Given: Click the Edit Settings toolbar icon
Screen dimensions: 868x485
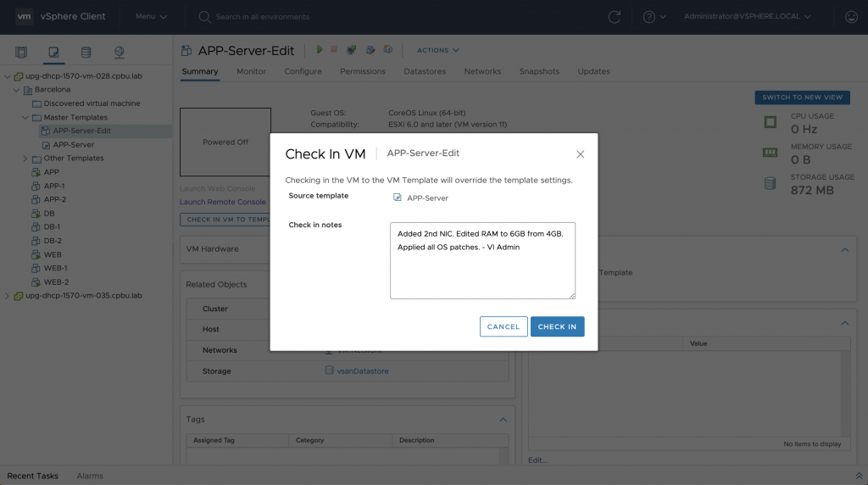Looking at the screenshot, I should 370,50.
